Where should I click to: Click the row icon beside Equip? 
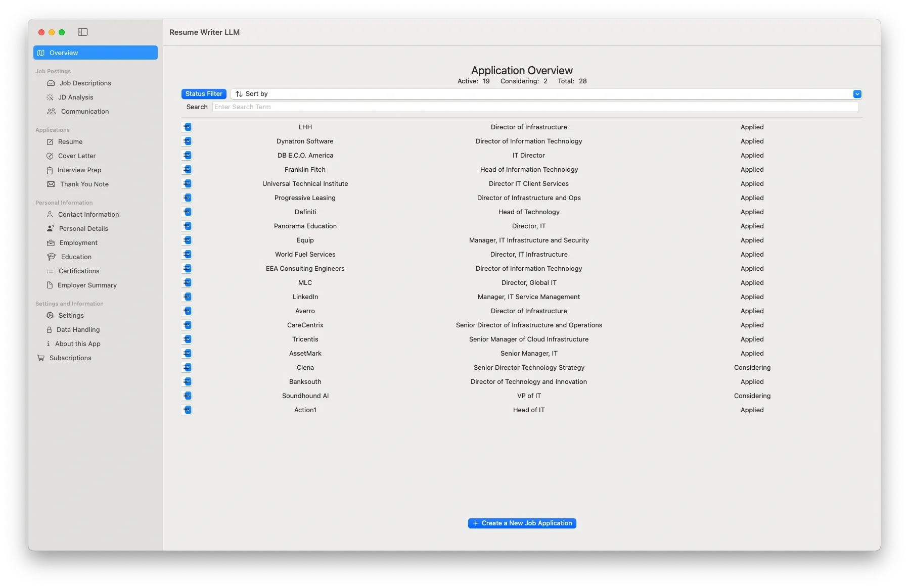tap(187, 240)
